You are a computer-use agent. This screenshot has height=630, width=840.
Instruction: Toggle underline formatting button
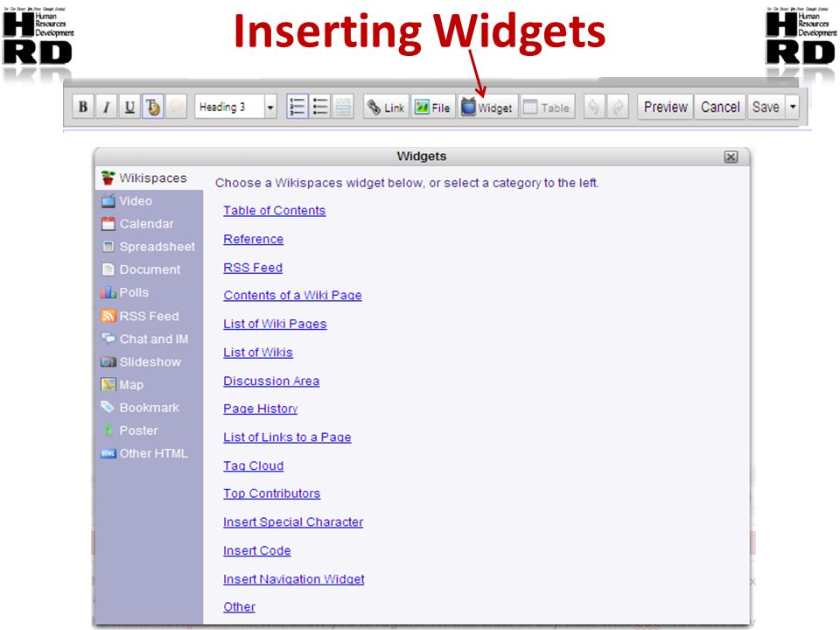129,107
